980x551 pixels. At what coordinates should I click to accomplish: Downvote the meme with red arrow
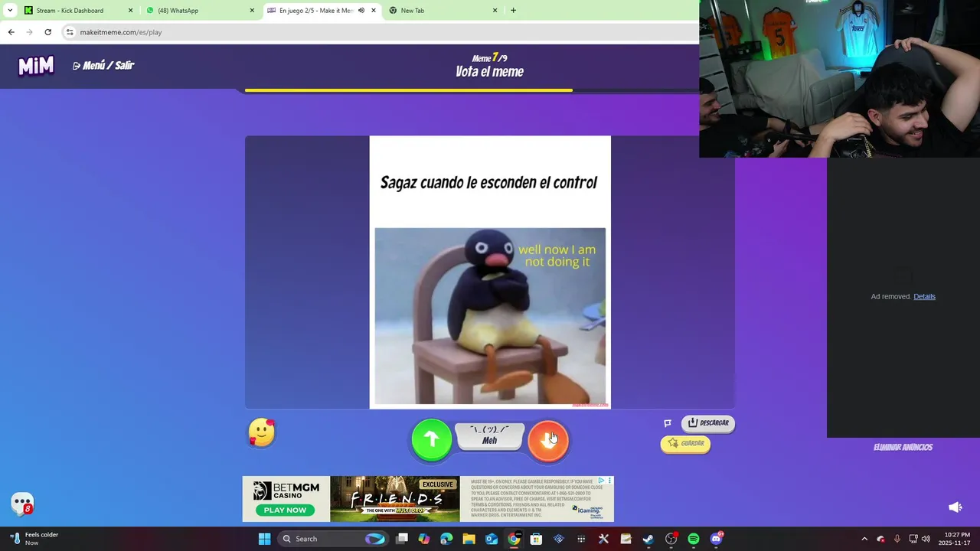tap(548, 439)
